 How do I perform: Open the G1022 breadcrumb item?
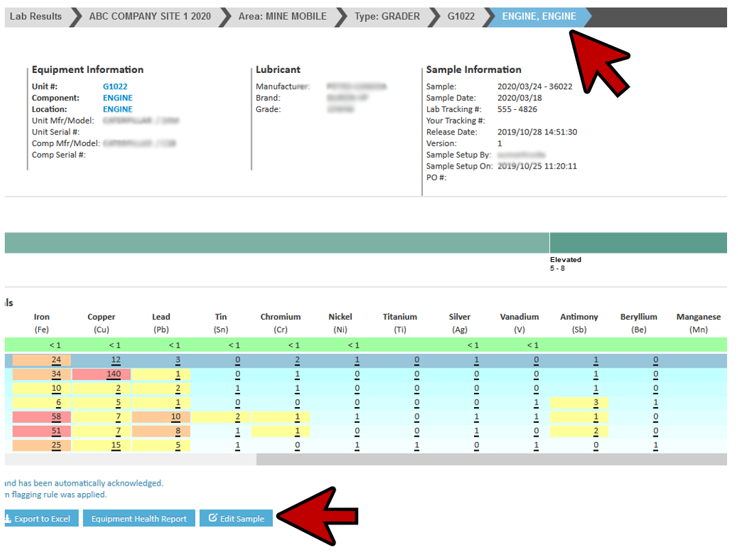point(460,16)
